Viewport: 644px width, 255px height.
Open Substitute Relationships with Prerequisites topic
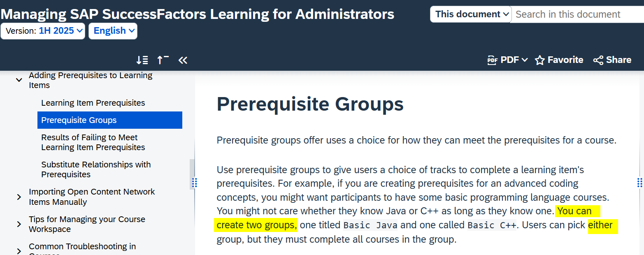(96, 169)
